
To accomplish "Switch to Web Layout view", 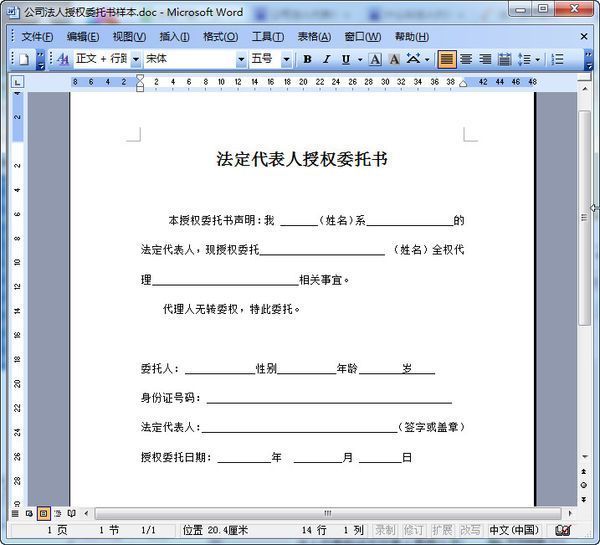I will 29,514.
